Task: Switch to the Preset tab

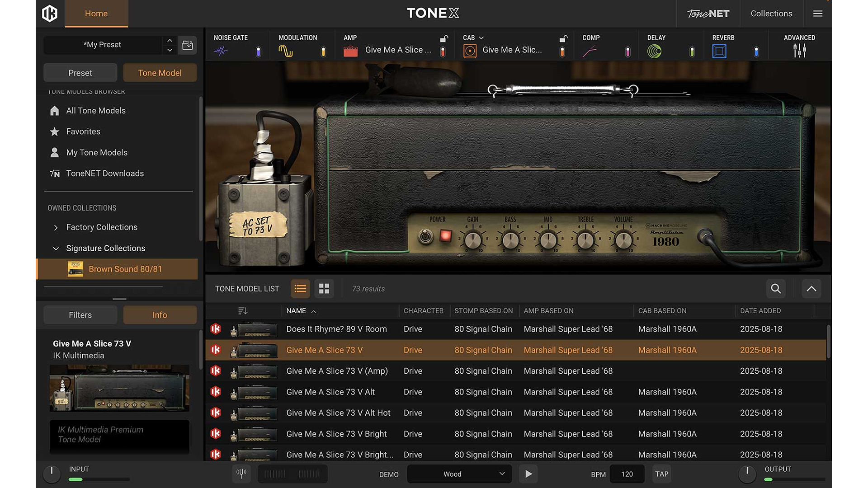Action: [80, 73]
